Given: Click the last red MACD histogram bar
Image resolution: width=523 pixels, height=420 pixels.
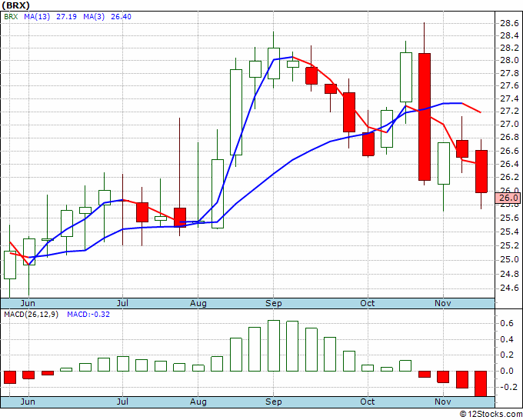Looking at the screenshot, I should tap(481, 384).
